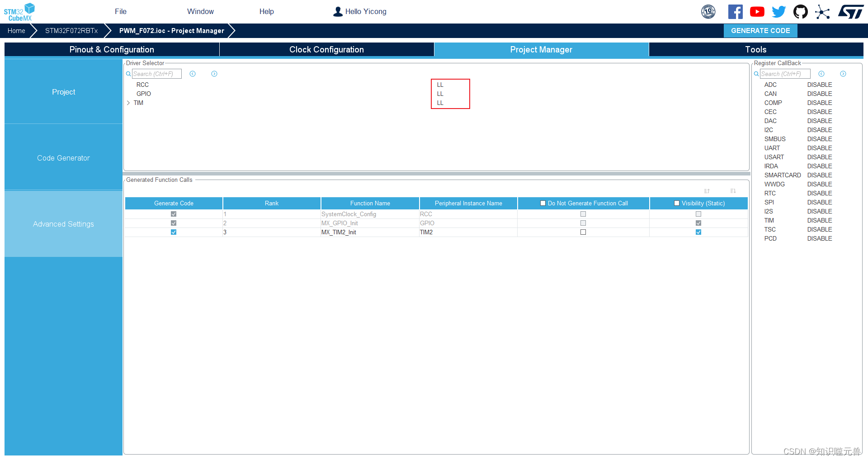This screenshot has height=460, width=868.
Task: Go to Home breadcrumb
Action: 16,31
